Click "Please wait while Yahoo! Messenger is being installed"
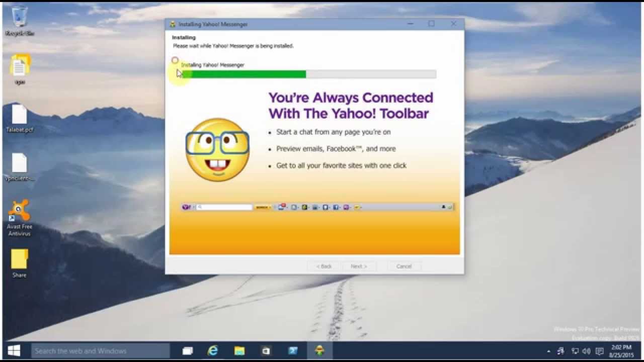Screen dimensions: 644x362 click(233, 46)
